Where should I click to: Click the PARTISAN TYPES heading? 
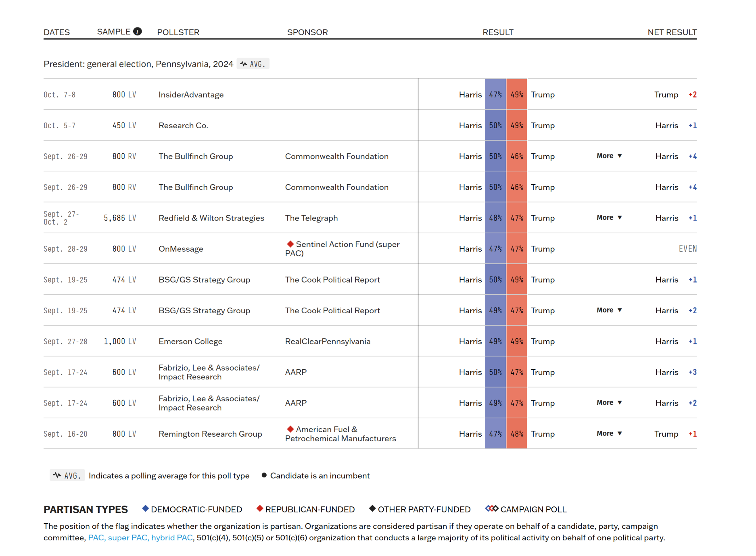click(x=86, y=509)
